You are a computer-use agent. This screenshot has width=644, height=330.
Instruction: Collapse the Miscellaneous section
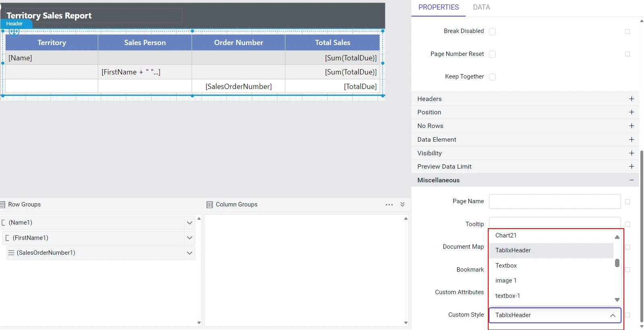632,180
